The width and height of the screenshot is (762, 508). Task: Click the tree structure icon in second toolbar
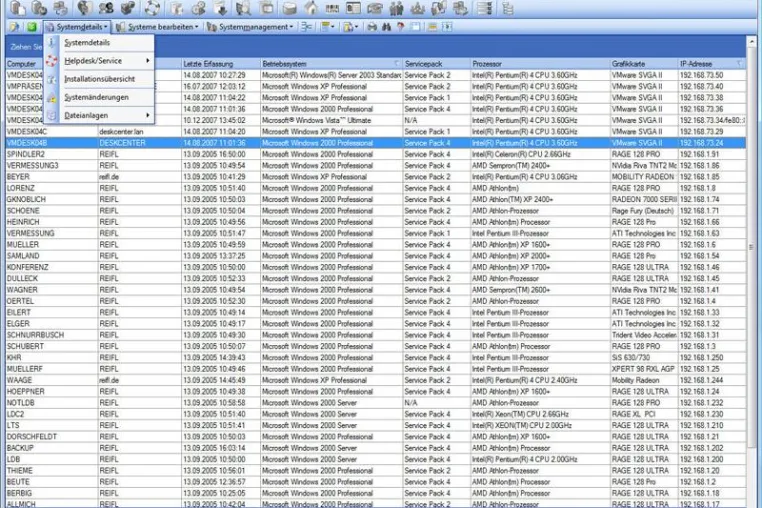[306, 27]
